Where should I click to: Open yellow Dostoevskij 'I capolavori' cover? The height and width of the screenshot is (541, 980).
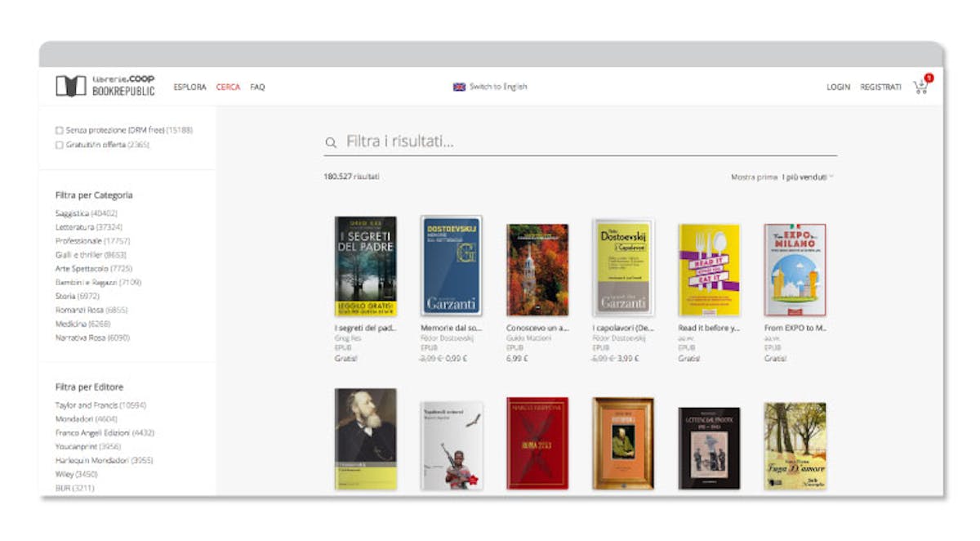click(623, 267)
